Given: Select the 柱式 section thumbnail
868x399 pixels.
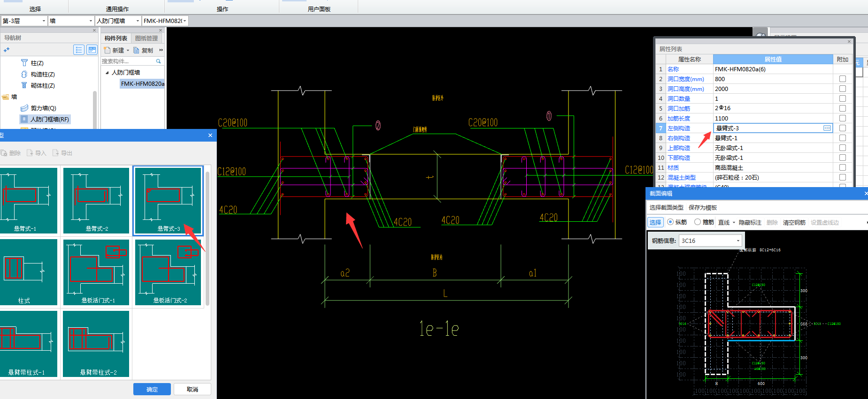Looking at the screenshot, I should [x=28, y=272].
